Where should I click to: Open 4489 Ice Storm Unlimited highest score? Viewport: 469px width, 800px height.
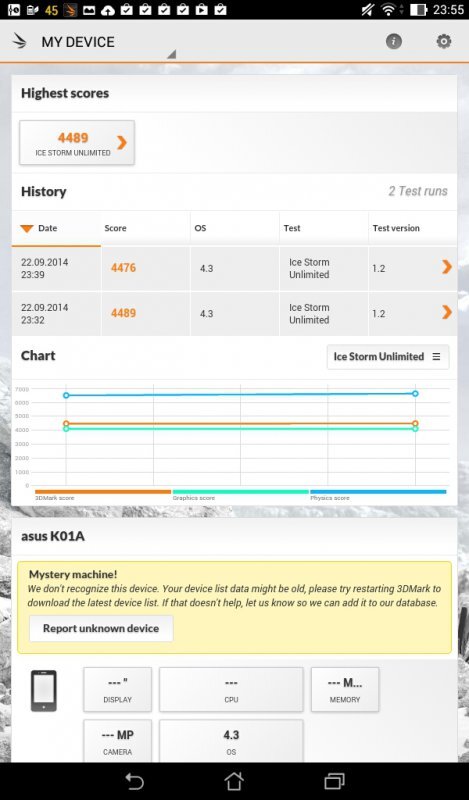(77, 143)
